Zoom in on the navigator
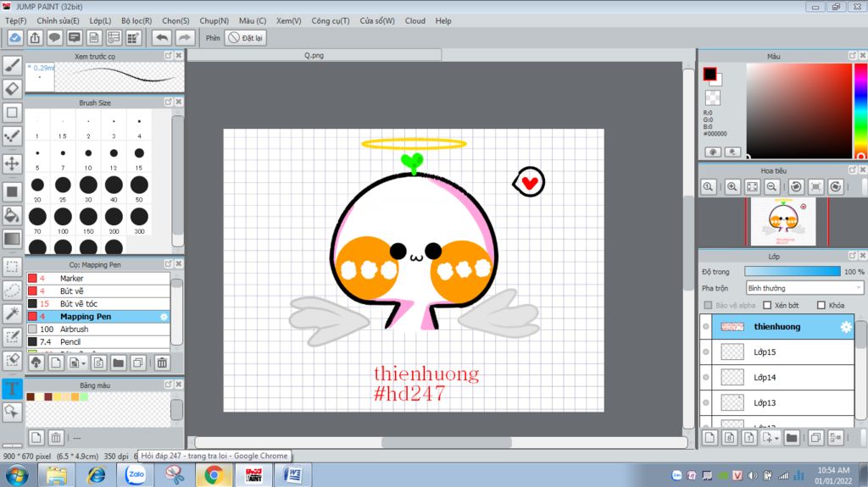Screen dimensions: 868x487 tap(732, 187)
